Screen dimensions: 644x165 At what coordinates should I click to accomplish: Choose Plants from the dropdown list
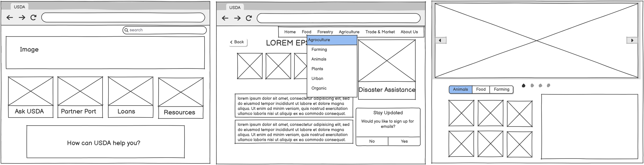pyautogui.click(x=332, y=69)
